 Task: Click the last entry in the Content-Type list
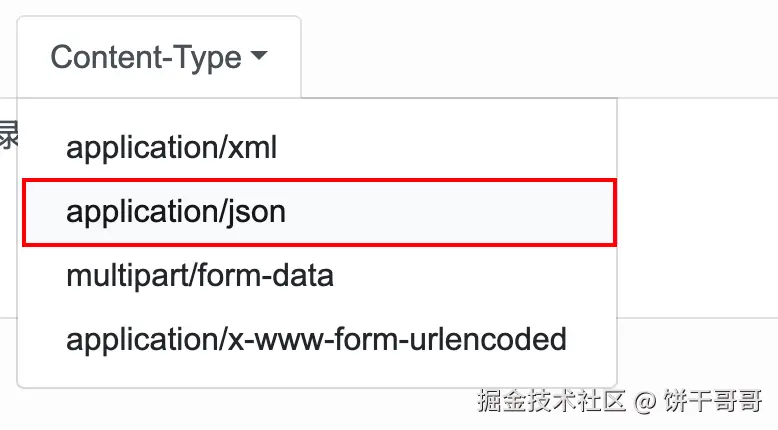(316, 340)
